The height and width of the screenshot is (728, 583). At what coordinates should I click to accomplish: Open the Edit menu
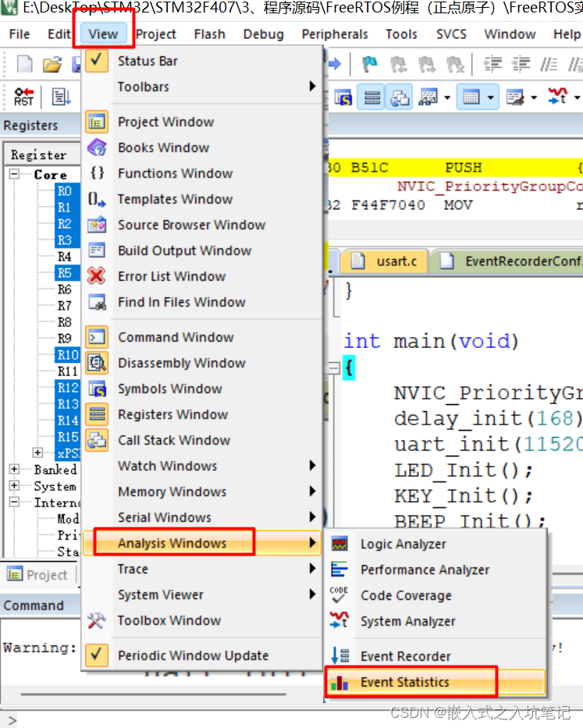coord(59,34)
